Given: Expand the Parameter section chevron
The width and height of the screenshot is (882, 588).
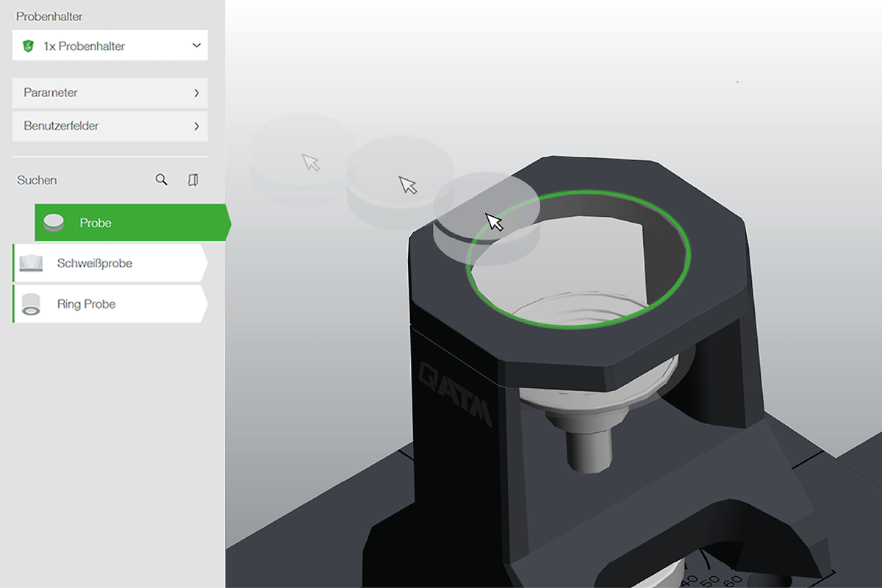Looking at the screenshot, I should [196, 93].
